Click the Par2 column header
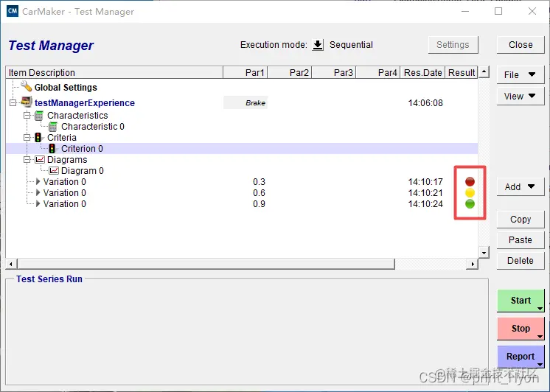 pos(290,73)
